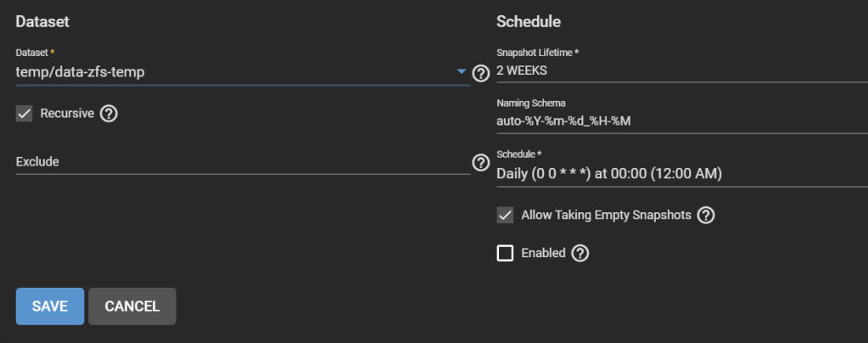The width and height of the screenshot is (868, 343).
Task: Click the temp/data-zfs-temp dataset combo box
Action: coord(229,72)
